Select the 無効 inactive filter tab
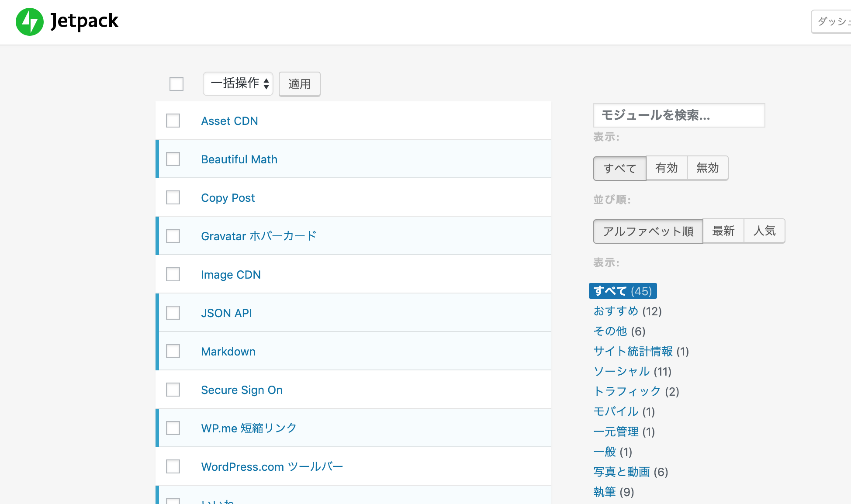This screenshot has width=851, height=504. point(708,168)
